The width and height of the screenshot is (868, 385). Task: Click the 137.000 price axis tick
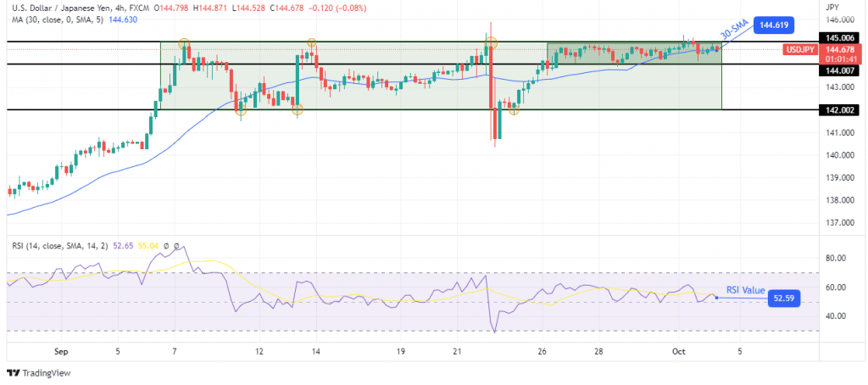[x=838, y=223]
